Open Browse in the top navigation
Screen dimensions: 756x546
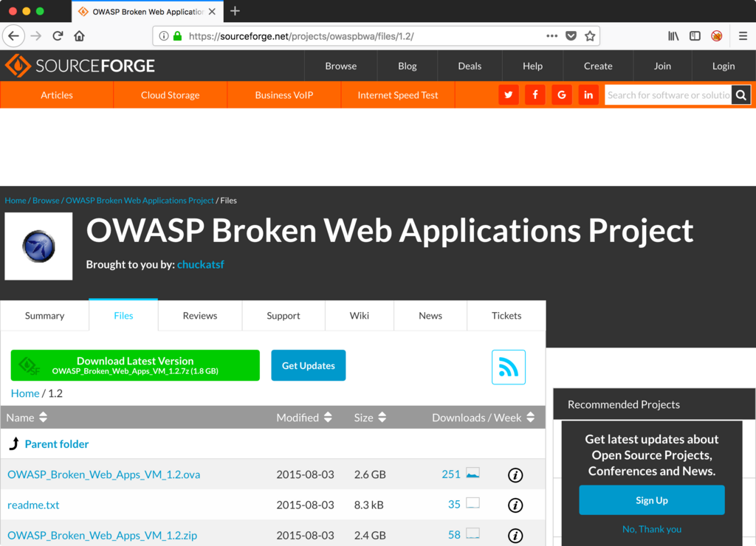tap(341, 66)
